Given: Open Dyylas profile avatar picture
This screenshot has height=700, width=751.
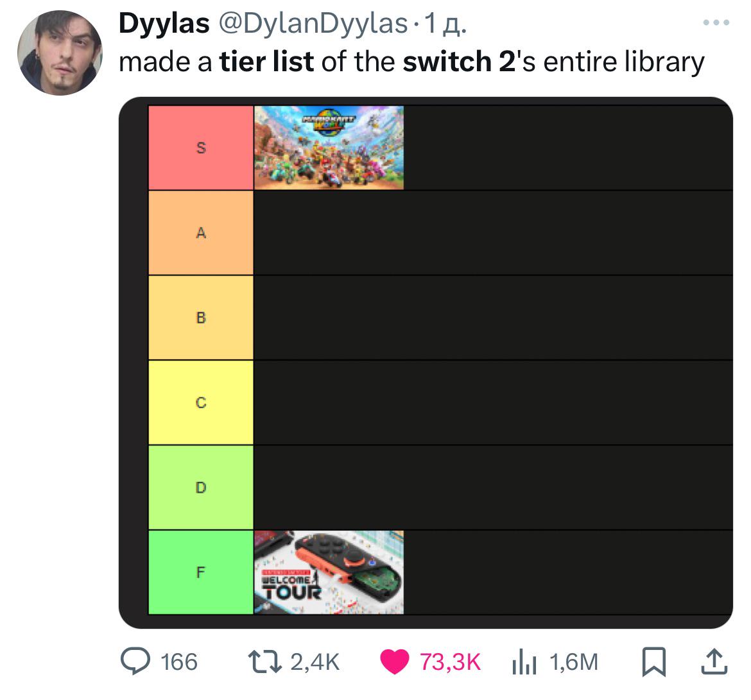Looking at the screenshot, I should tap(60, 53).
